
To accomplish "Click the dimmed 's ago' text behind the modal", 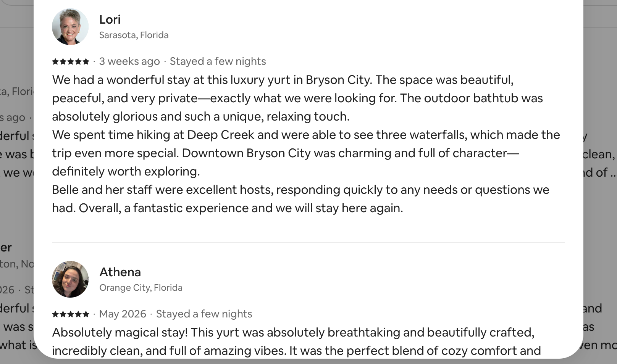I will coord(13,118).
